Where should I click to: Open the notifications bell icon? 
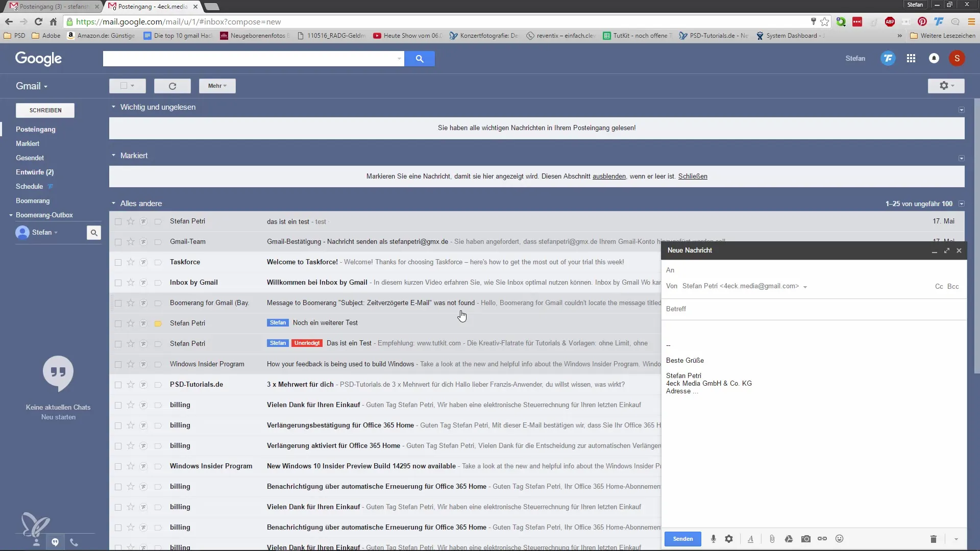[x=934, y=58]
